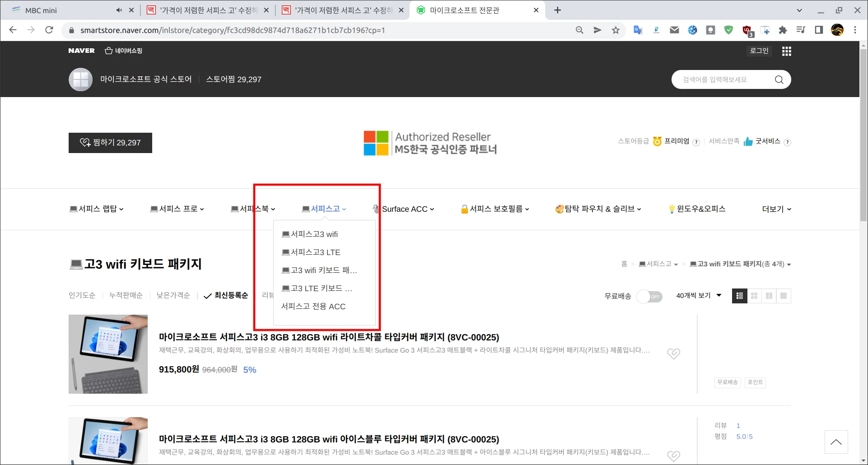Screen dimensions: 868x465
Task: Open 마이크로소프트 공식 스토어 link
Action: [146, 79]
